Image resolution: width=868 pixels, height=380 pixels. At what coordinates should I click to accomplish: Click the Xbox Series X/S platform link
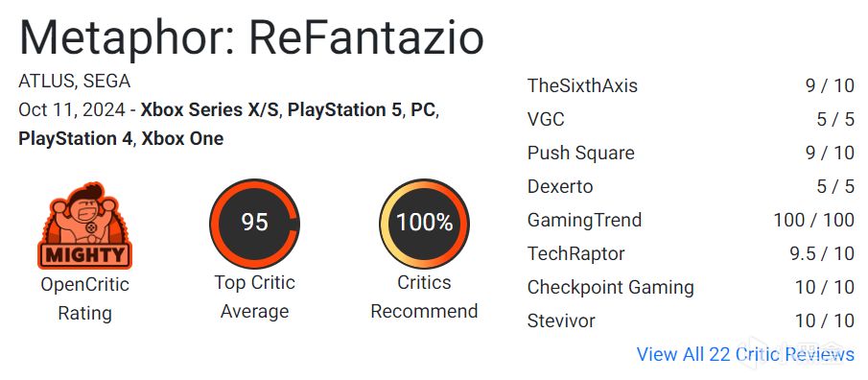pyautogui.click(x=210, y=109)
